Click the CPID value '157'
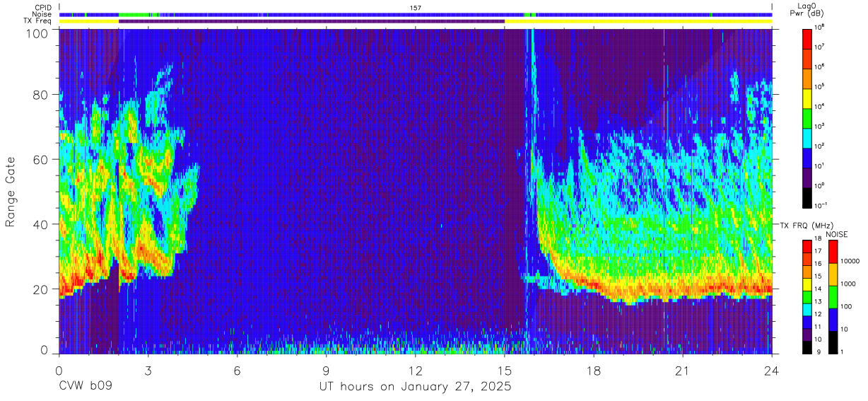This screenshot has height=401, width=868. (416, 8)
